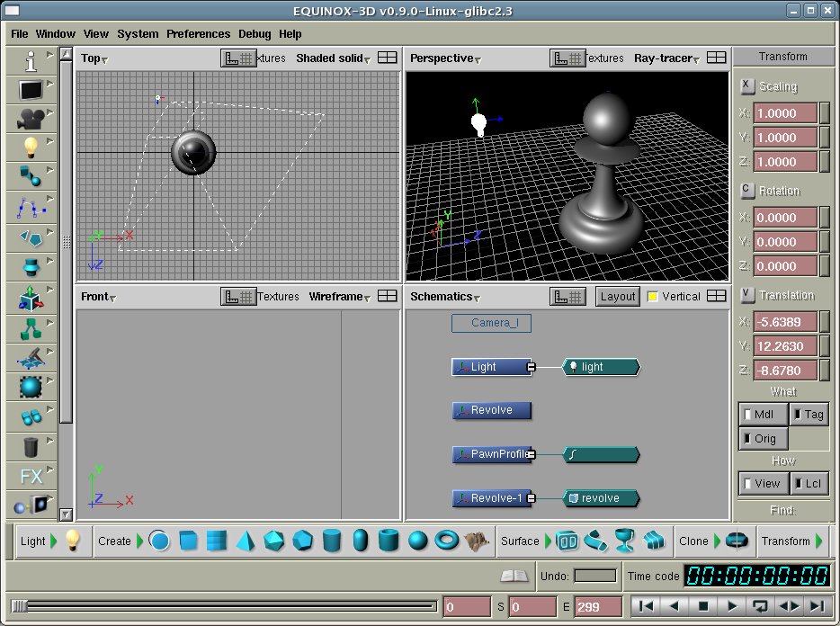Screen dimensions: 840x626
Task: Adjust the Scaling X slider handle
Action: pos(825,113)
